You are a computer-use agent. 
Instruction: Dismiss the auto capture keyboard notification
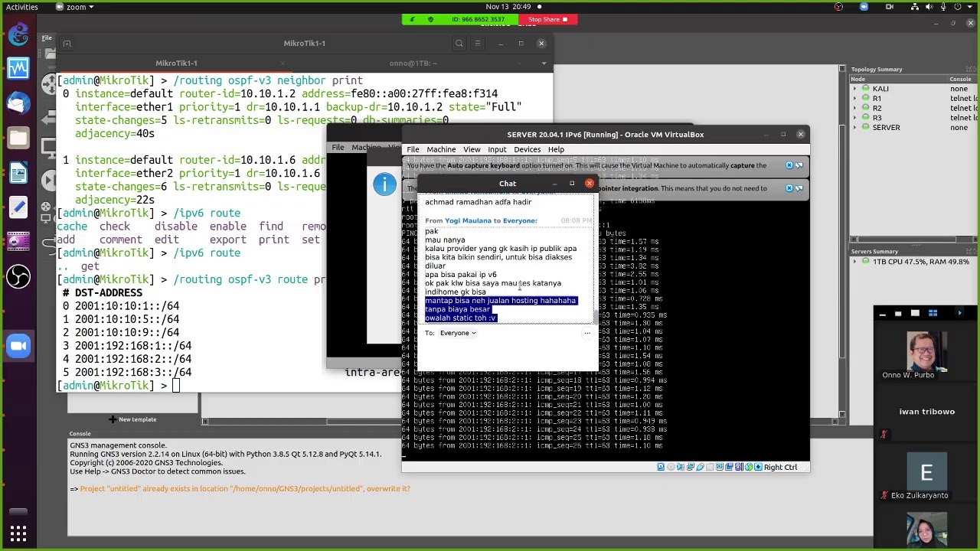(789, 165)
